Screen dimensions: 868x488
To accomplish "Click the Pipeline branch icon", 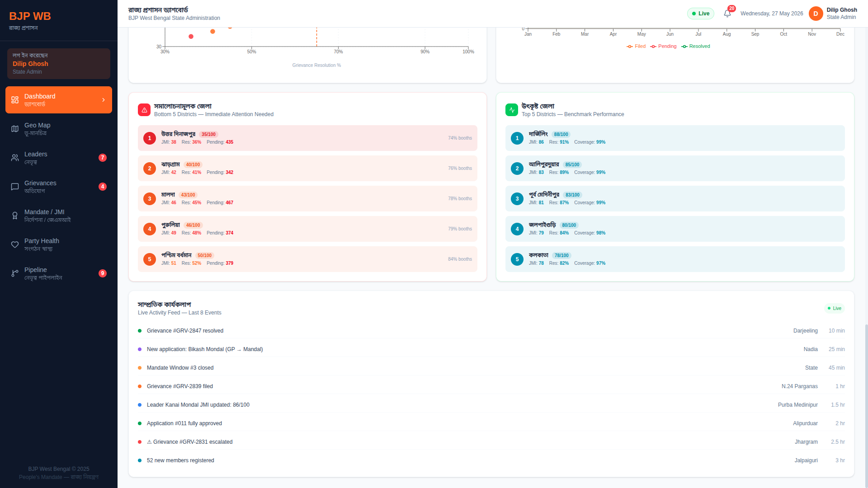I will point(15,273).
